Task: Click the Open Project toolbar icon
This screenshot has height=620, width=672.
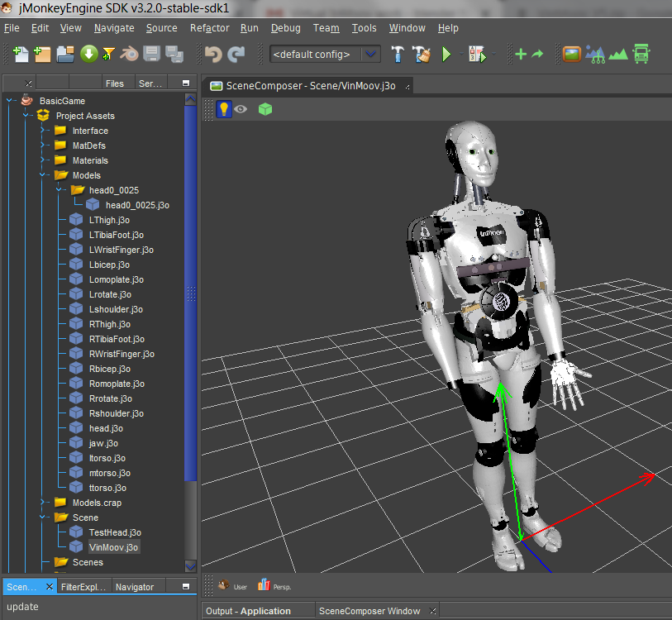Action: [x=65, y=55]
